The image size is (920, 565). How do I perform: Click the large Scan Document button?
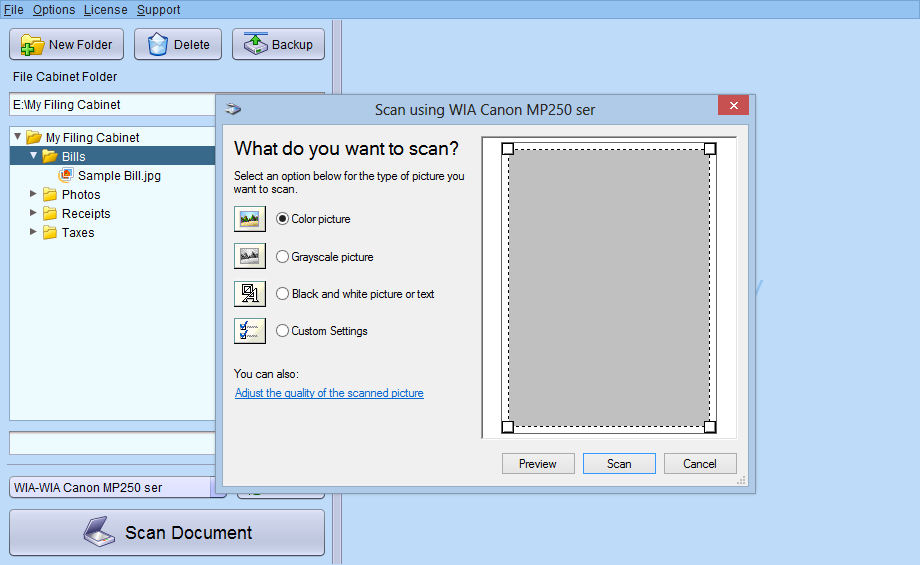167,532
